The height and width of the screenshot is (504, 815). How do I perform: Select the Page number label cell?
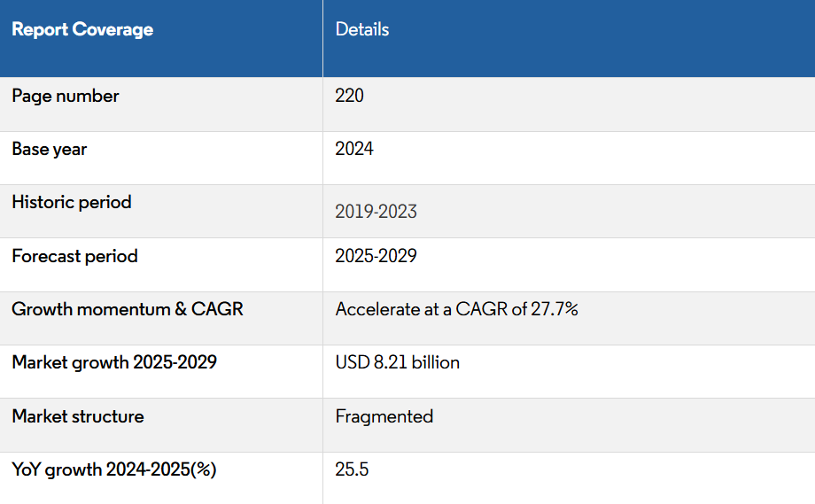66,96
